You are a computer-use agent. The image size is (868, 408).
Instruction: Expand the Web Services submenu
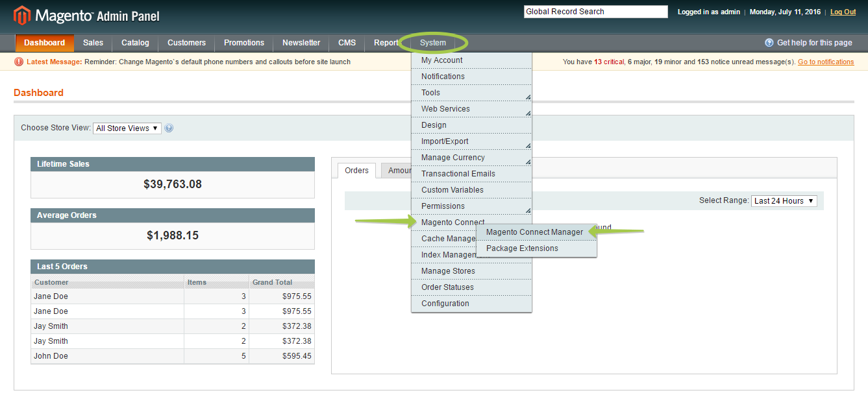[471, 109]
